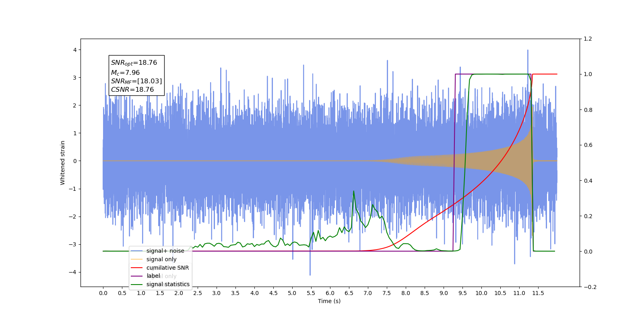Click the secondary-axis tick label 1.2
The height and width of the screenshot is (322, 644).
coord(588,39)
